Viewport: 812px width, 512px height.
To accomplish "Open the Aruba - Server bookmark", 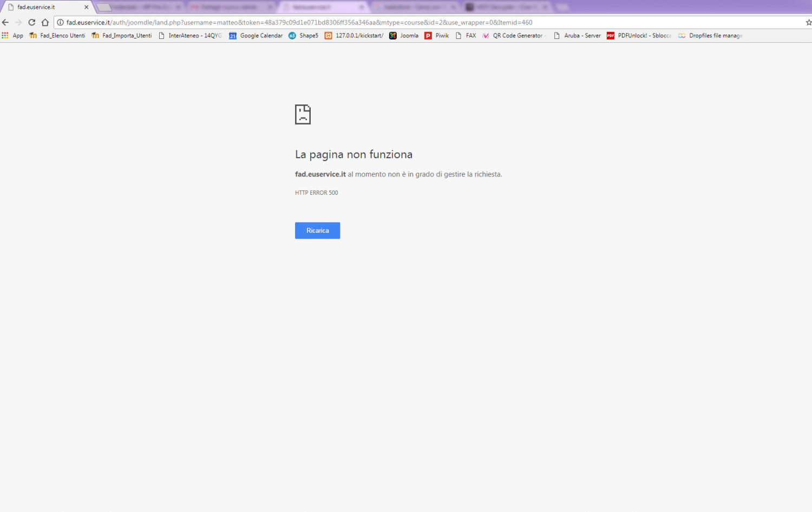I will [577, 36].
